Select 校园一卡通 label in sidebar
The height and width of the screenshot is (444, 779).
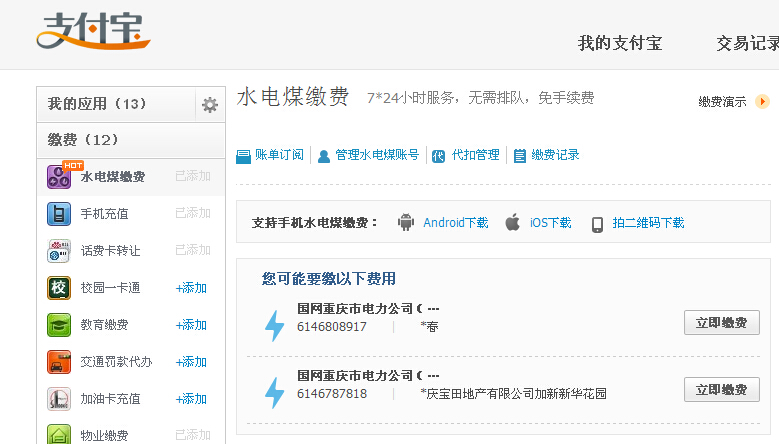110,288
